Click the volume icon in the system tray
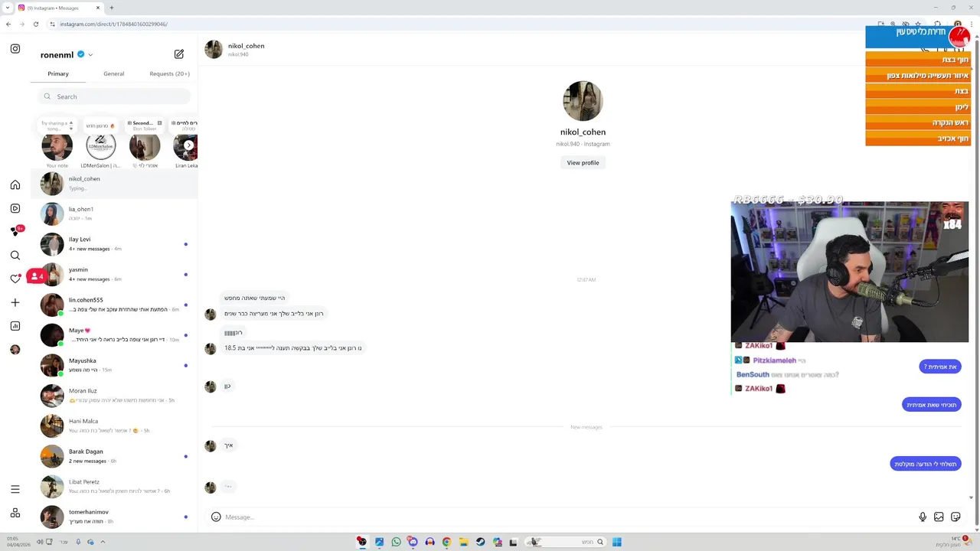 click(40, 542)
